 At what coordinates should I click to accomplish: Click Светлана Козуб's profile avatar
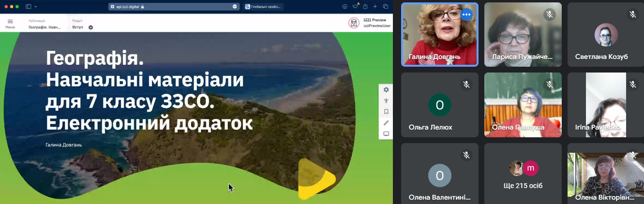click(606, 35)
